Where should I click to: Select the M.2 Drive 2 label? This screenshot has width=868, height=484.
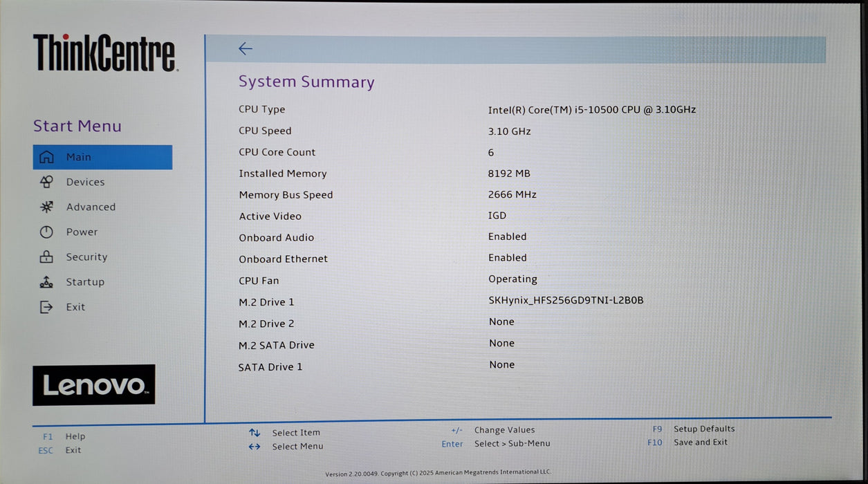pyautogui.click(x=267, y=324)
